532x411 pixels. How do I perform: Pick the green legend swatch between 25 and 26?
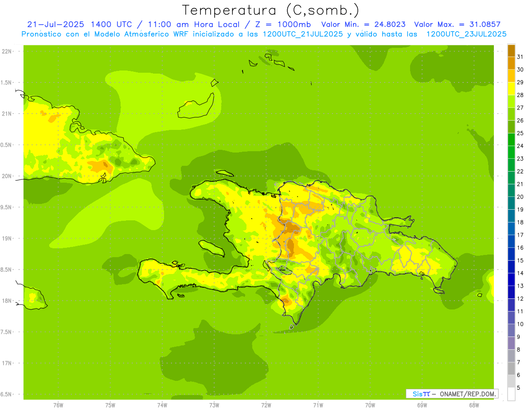click(x=511, y=127)
